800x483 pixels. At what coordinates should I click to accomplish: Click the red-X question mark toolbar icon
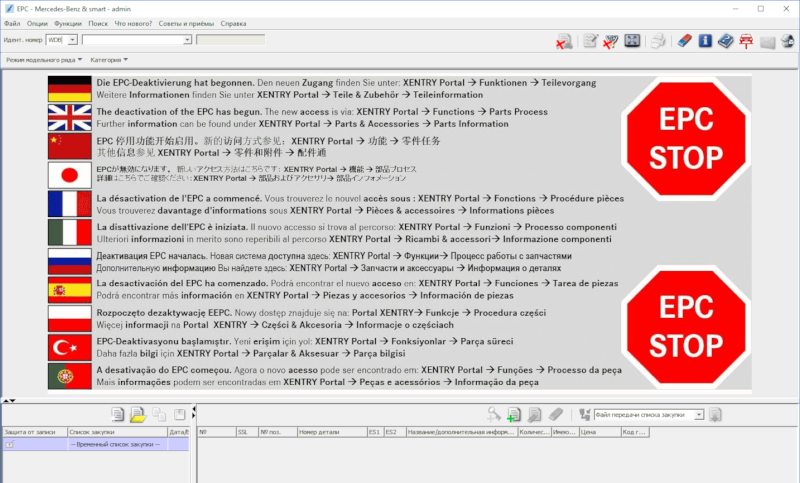610,41
